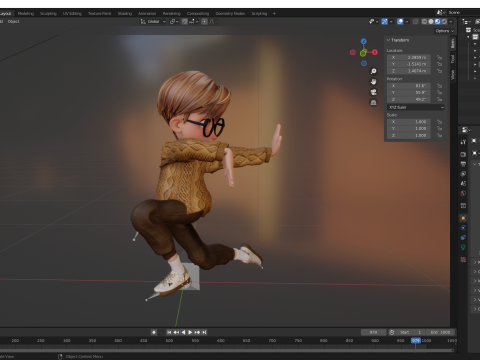The image size is (480, 360).
Task: Open the red Texture properties tab icon
Action: click(463, 259)
